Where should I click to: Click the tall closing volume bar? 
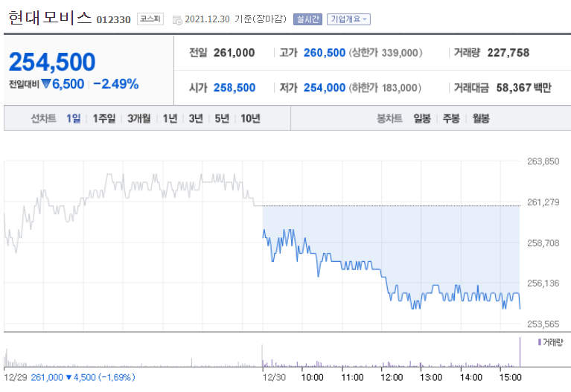coord(520,352)
